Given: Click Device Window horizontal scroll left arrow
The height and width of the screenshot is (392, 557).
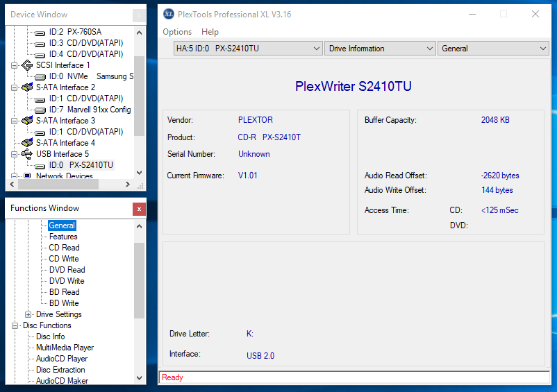Looking at the screenshot, I should click(x=12, y=184).
